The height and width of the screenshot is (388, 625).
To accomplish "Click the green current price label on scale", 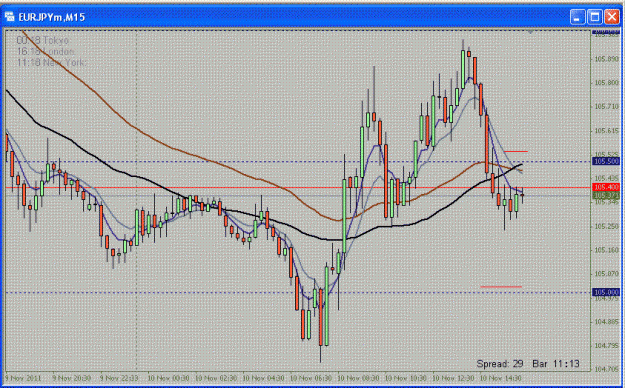I will 606,195.
